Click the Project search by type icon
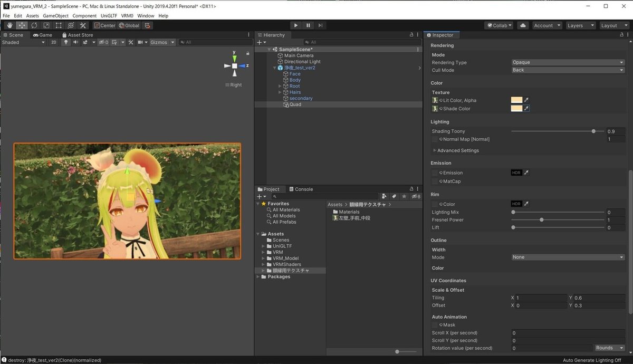Screen dimensions: 633x364 pos(385,196)
